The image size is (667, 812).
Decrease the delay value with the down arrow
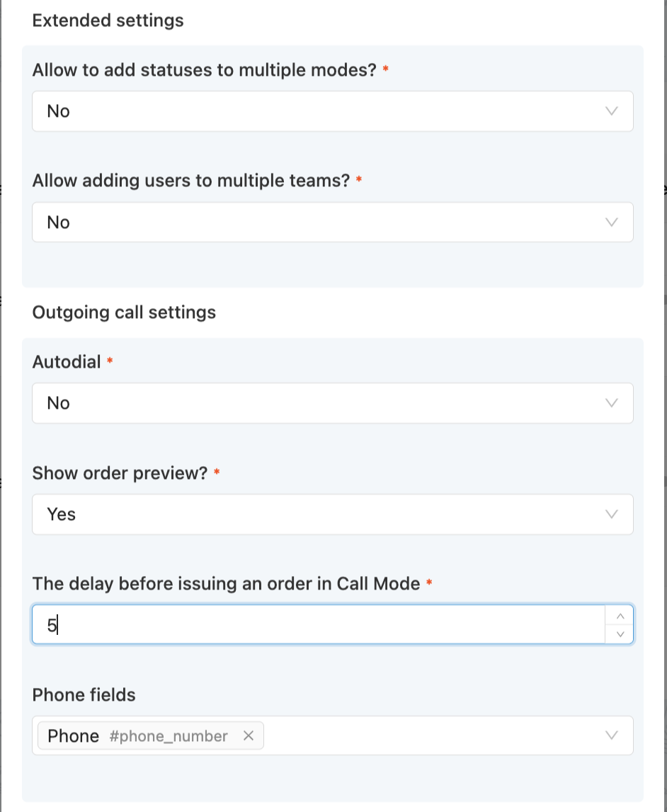coord(620,634)
